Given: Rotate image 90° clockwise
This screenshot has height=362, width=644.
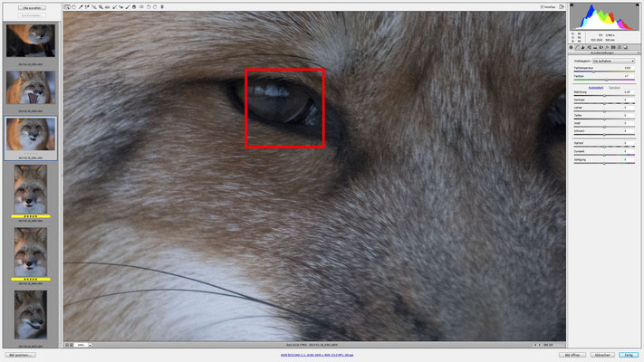Looking at the screenshot, I should point(155,7).
